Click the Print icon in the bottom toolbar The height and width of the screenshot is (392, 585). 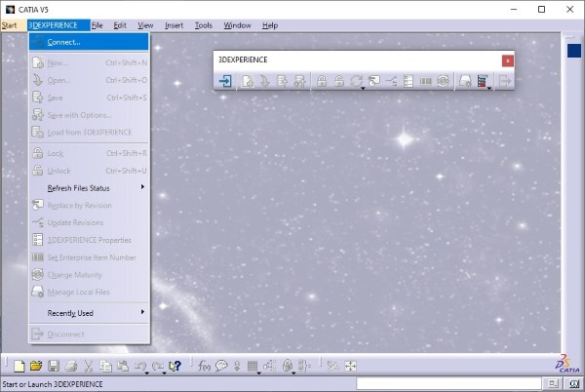click(71, 366)
